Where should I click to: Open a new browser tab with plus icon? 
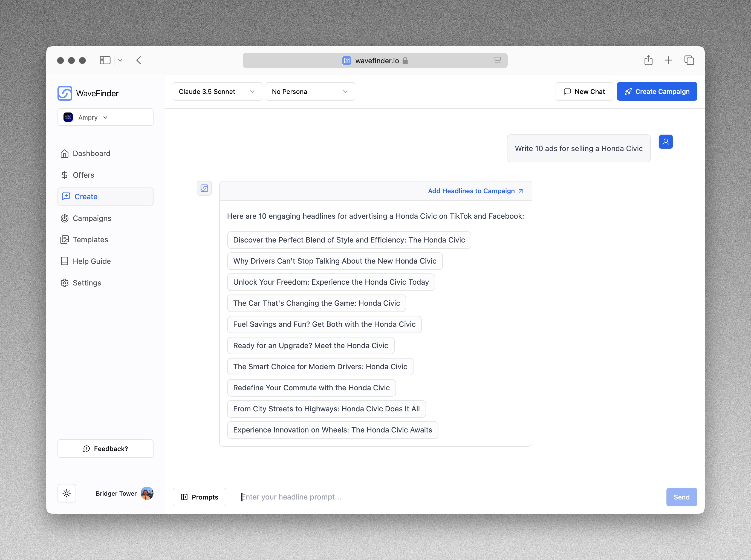tap(668, 60)
